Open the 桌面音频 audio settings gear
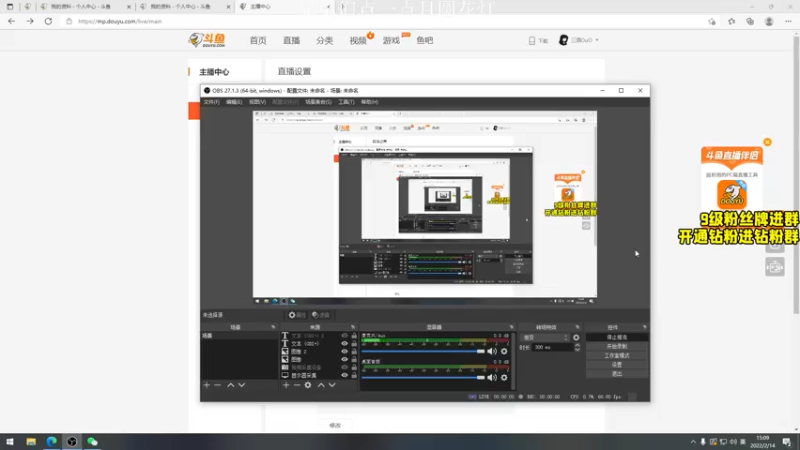This screenshot has height=450, width=800. click(x=504, y=378)
